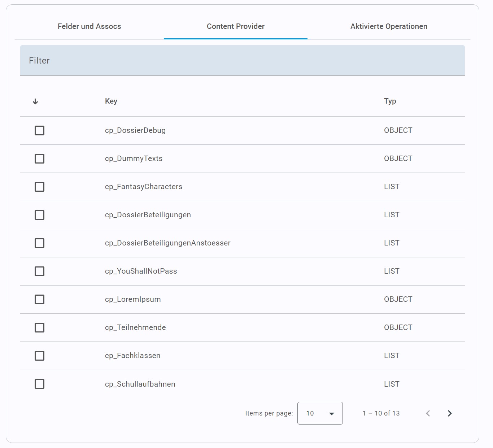Switch to the Felder und Assocs tab
This screenshot has height=448, width=493.
point(90,26)
